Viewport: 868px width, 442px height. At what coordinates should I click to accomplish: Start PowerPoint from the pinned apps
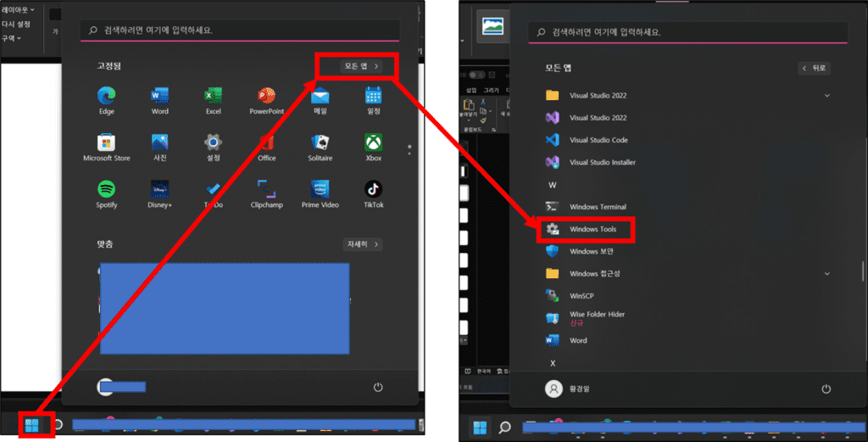click(x=266, y=100)
